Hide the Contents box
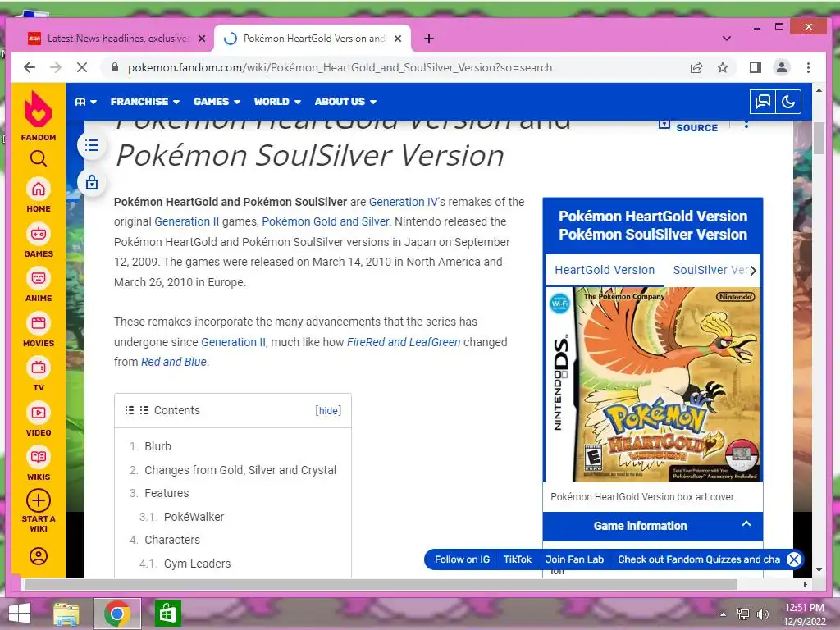840x630 pixels. (x=328, y=410)
